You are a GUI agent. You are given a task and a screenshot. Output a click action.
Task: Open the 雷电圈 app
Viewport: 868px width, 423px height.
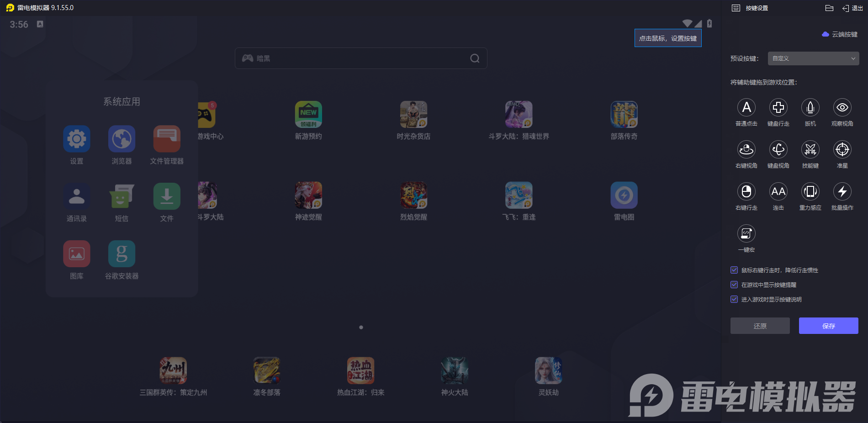pyautogui.click(x=624, y=195)
